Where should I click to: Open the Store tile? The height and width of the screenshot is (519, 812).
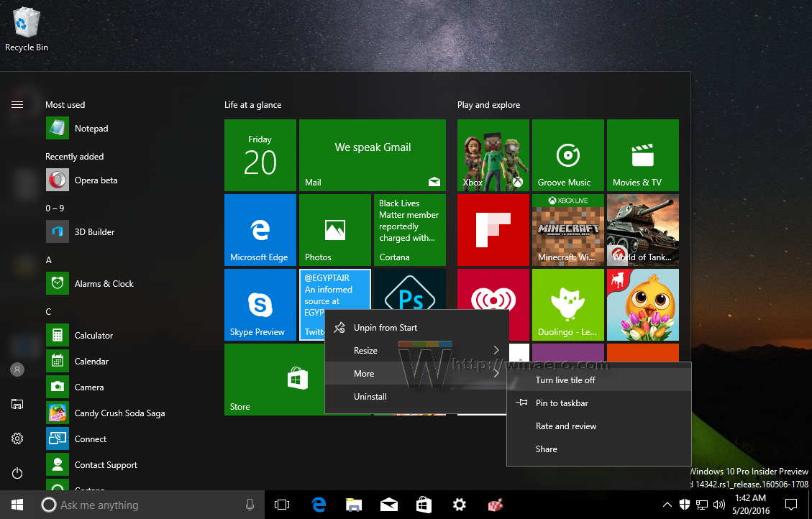pos(275,380)
